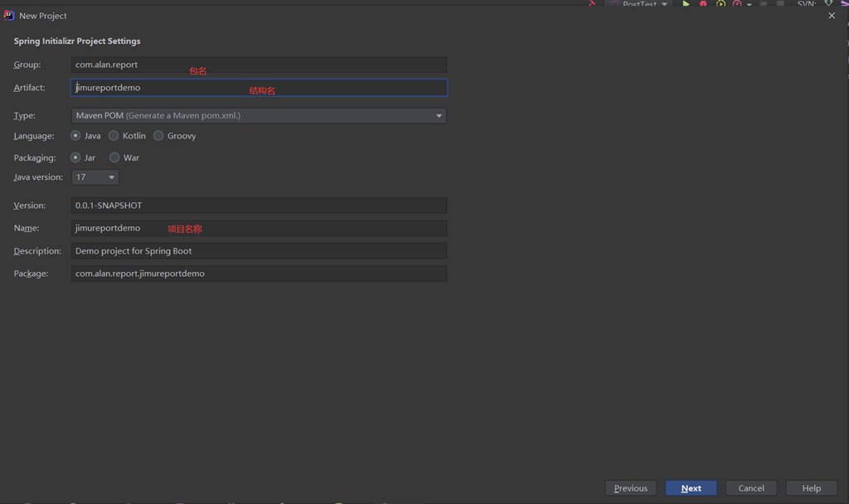
Task: Close the New Project dialog
Action: pyautogui.click(x=832, y=16)
